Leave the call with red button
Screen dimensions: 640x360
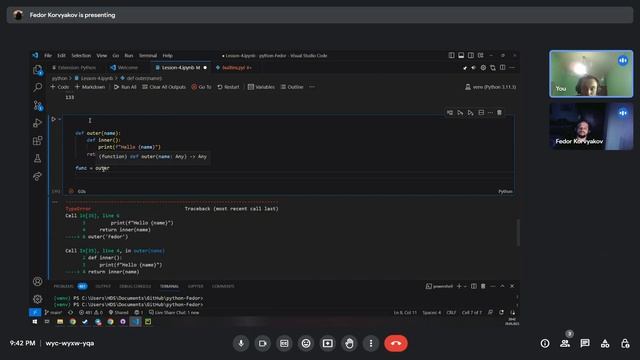(396, 343)
